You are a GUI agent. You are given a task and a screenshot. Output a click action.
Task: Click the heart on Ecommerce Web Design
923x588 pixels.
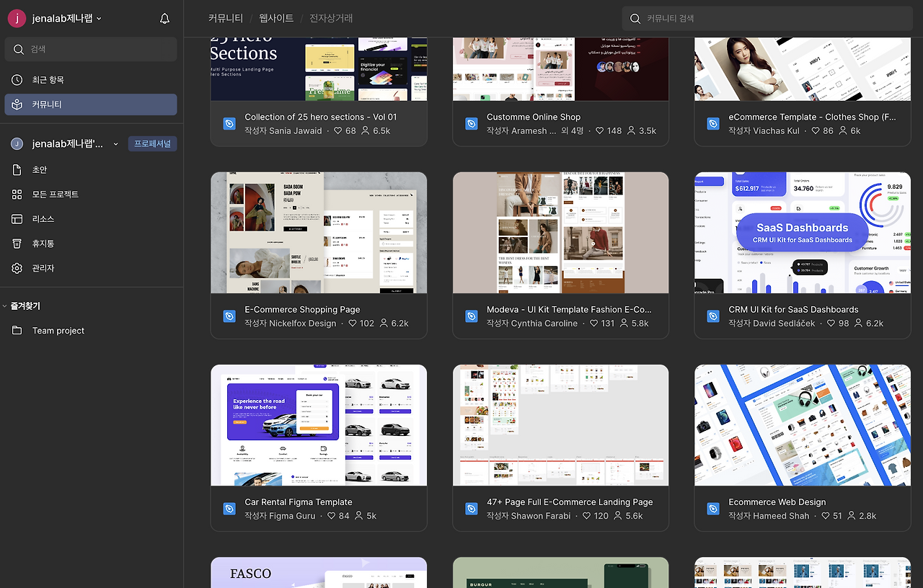tap(826, 516)
